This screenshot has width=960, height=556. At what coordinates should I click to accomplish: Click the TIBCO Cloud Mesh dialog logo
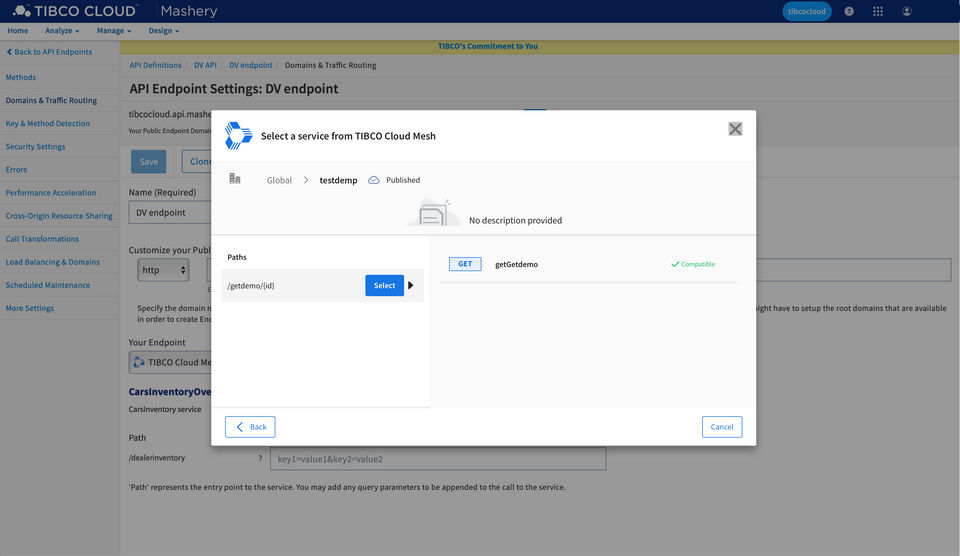click(x=238, y=135)
